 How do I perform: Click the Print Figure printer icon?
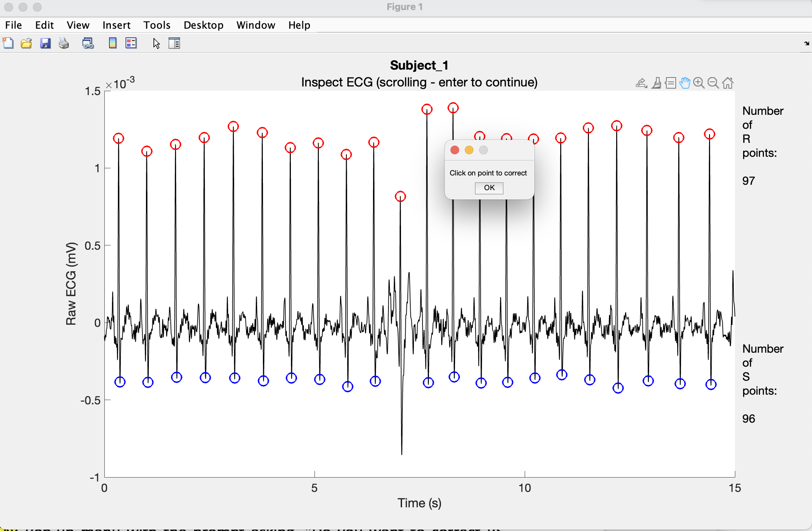point(64,43)
